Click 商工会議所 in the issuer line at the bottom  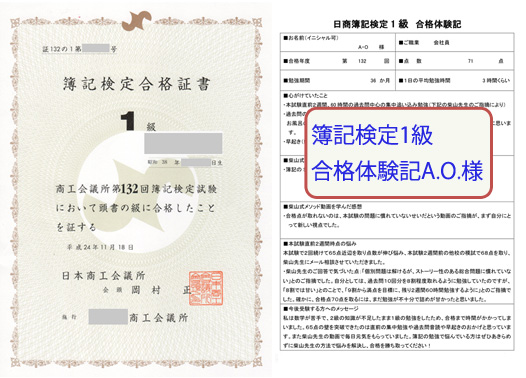[158, 318]
